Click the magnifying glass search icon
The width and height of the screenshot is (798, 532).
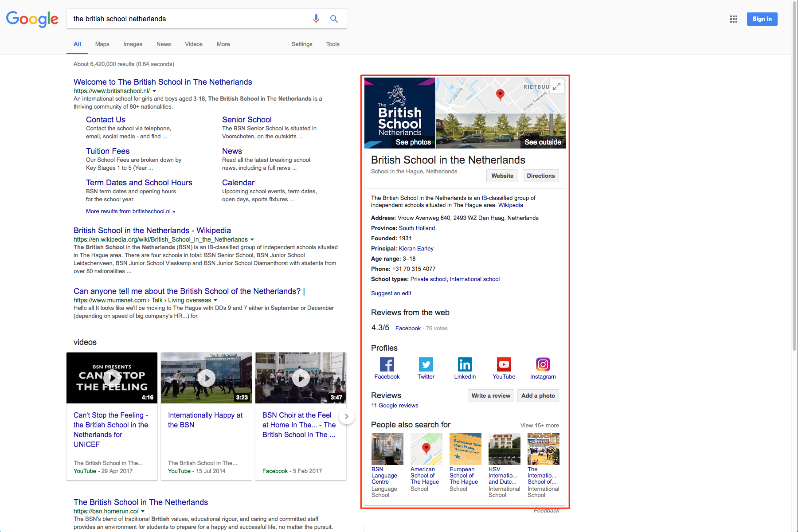334,19
